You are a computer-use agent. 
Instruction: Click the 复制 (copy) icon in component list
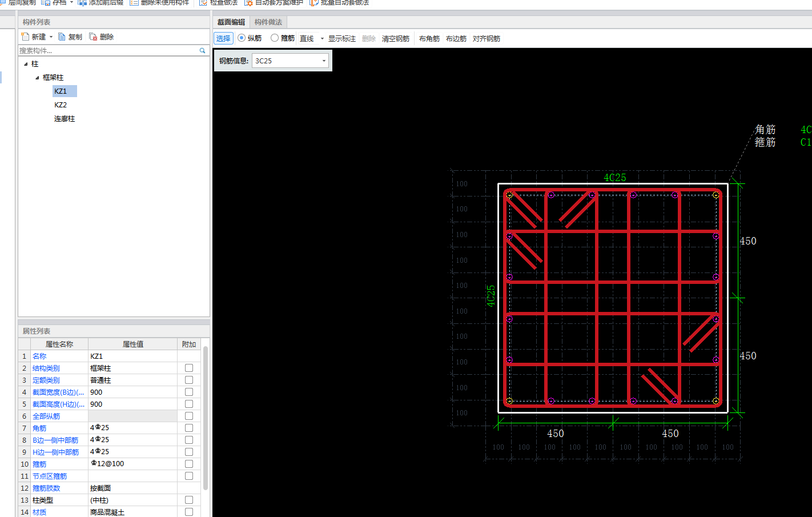62,37
